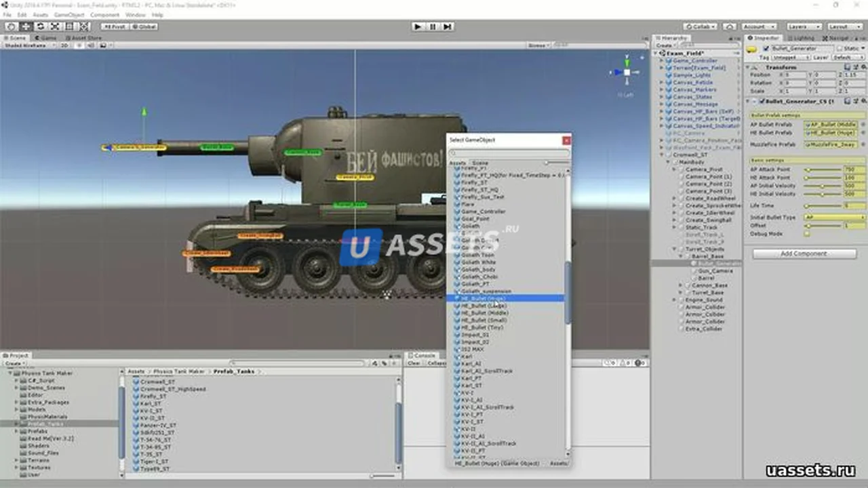Open scene effects image icon
Screen dimensions: 868x488
click(x=102, y=45)
